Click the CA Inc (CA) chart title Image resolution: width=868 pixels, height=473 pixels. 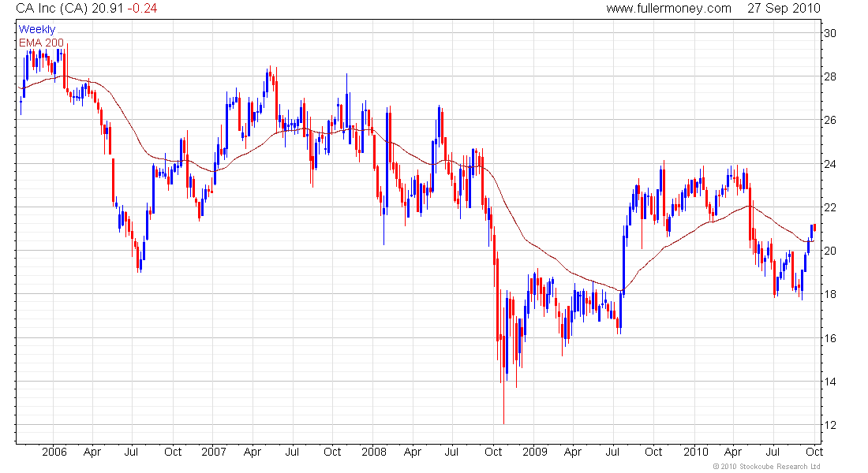tap(52, 9)
